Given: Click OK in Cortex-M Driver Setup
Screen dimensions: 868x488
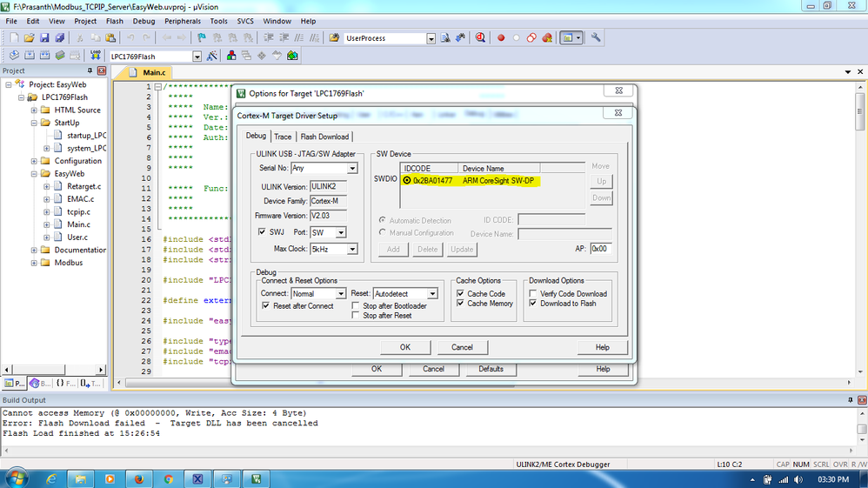Looking at the screenshot, I should [x=405, y=347].
